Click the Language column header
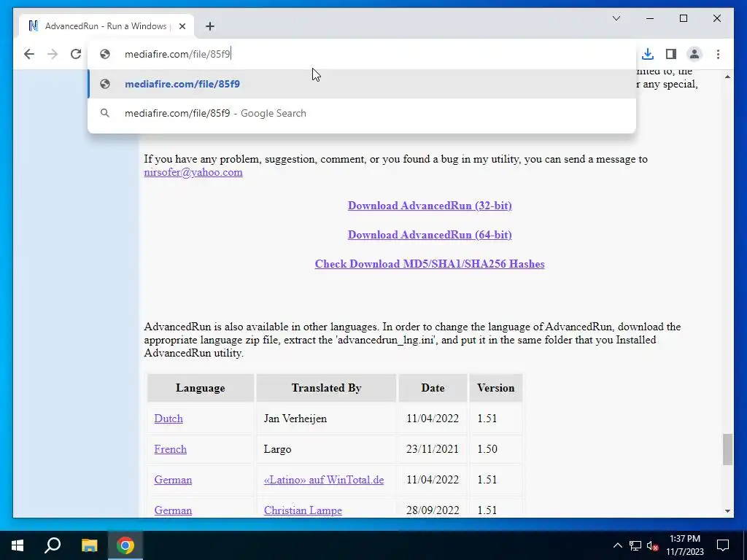The width and height of the screenshot is (747, 560). click(200, 388)
